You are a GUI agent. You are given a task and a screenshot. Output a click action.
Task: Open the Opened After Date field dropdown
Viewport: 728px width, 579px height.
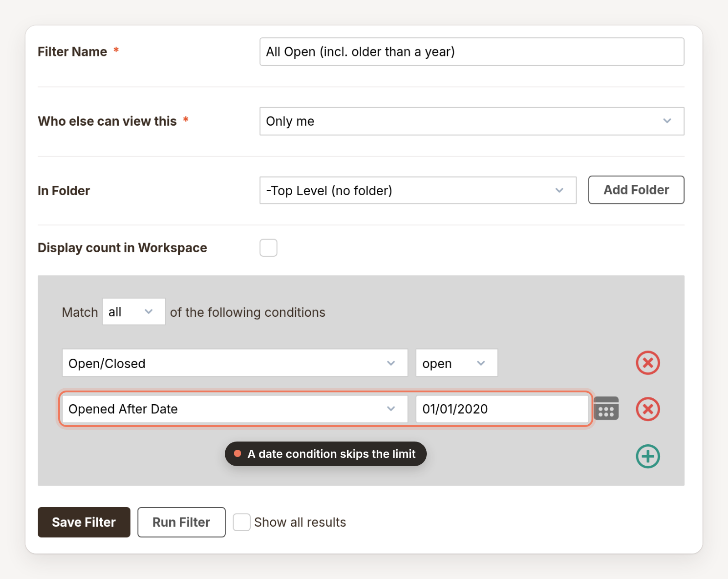click(235, 409)
